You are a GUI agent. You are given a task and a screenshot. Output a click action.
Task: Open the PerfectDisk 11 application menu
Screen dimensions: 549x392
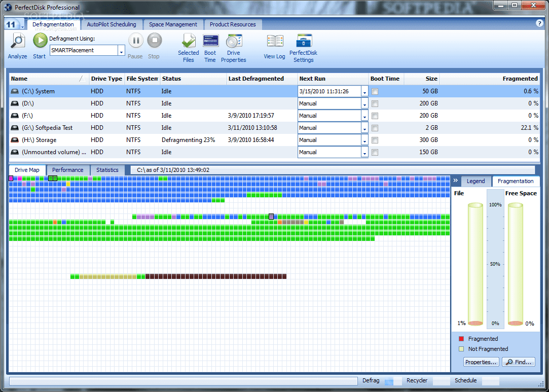14,24
